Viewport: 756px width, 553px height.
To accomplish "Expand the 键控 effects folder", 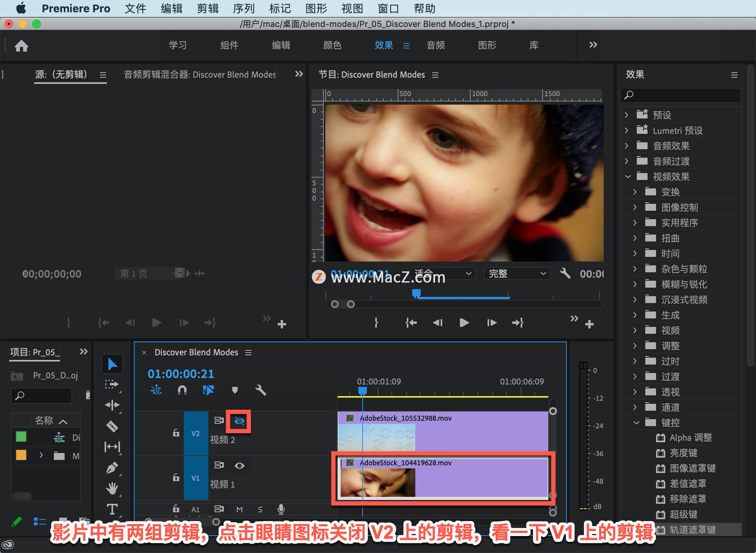I will click(x=634, y=423).
